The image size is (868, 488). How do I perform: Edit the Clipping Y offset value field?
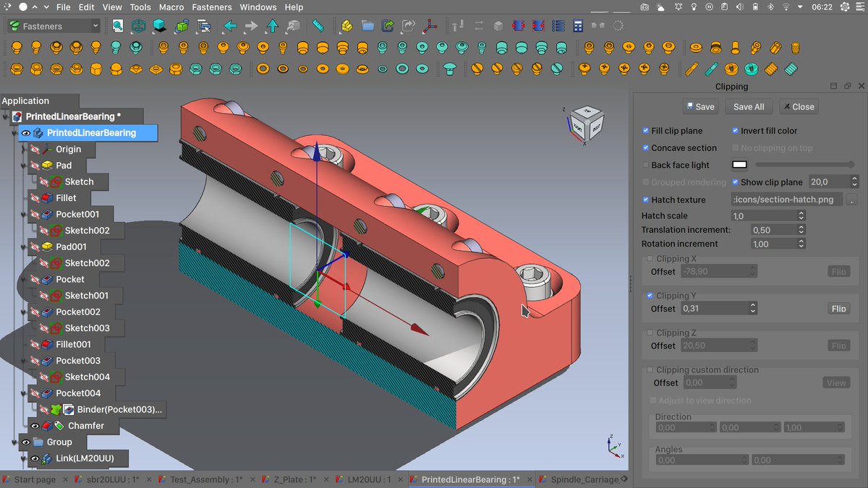[x=712, y=308]
